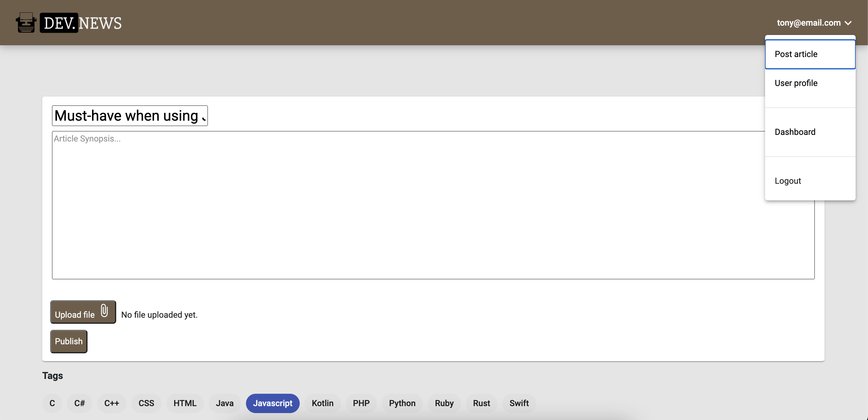Logout using the account menu

point(788,180)
